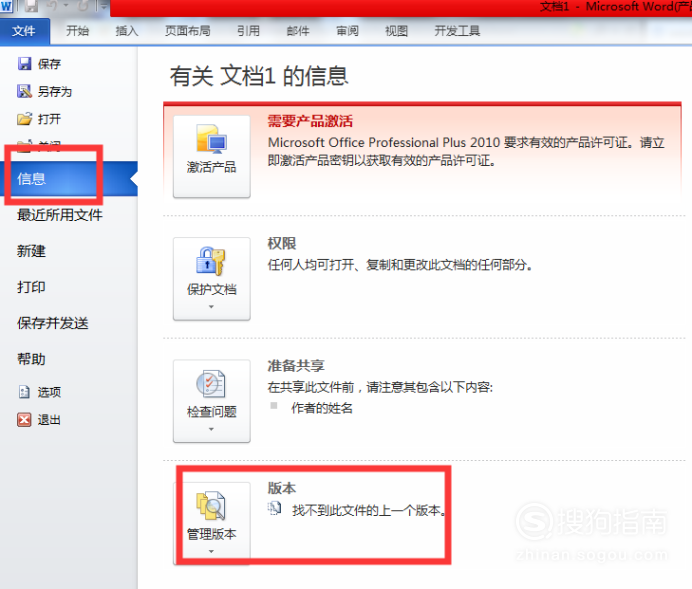Switch to the Home (开始) tab

[x=78, y=31]
